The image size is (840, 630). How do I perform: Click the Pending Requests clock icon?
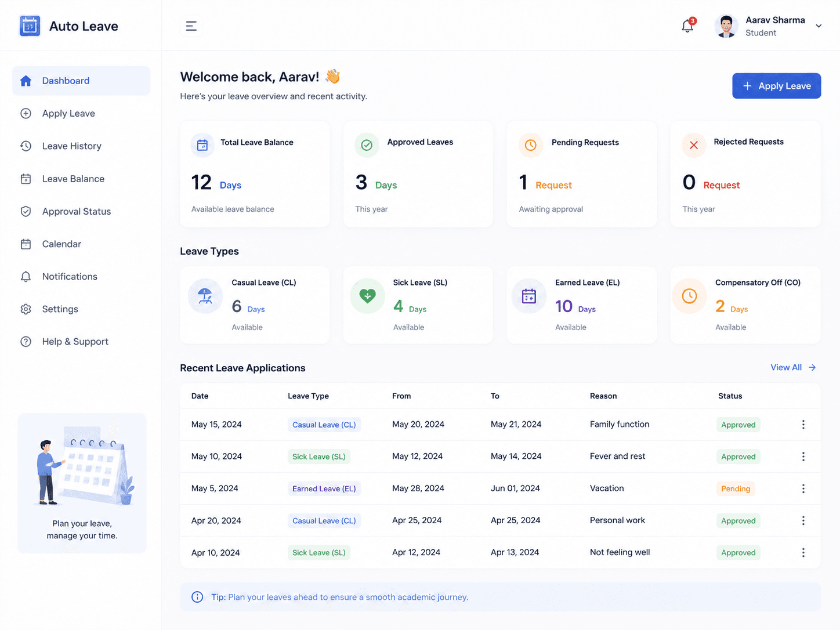[531, 145]
